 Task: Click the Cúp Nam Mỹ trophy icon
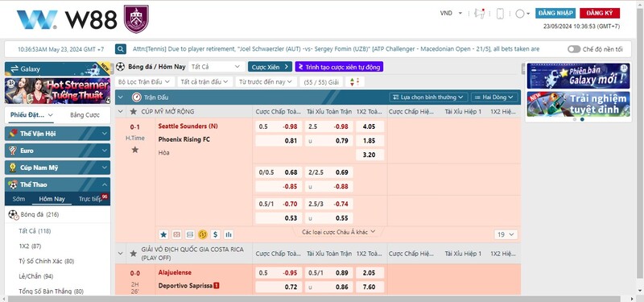13,168
